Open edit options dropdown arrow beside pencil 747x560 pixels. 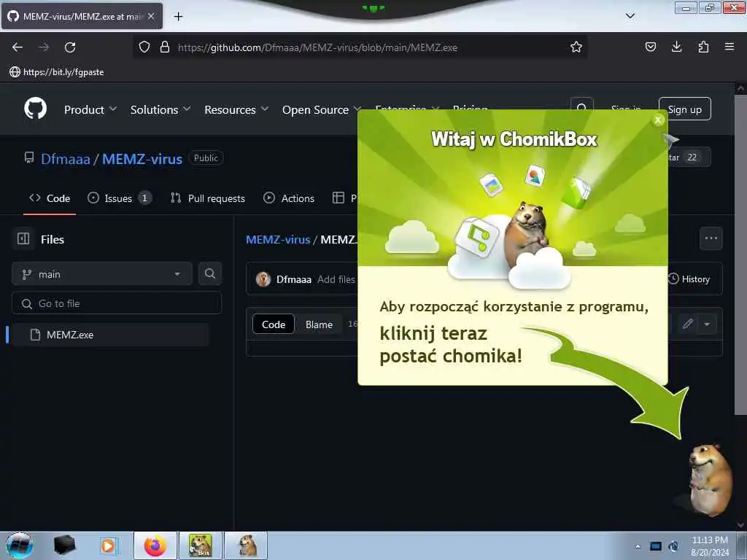tap(707, 324)
